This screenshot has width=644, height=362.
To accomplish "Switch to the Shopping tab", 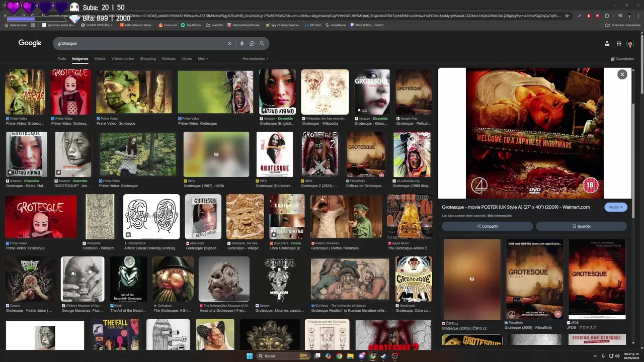I will tap(148, 59).
